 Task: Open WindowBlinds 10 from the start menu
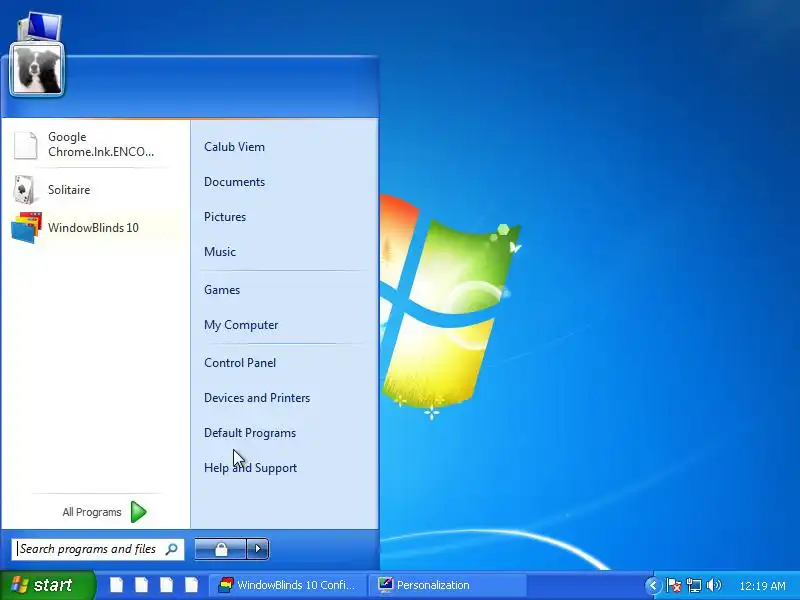point(95,228)
